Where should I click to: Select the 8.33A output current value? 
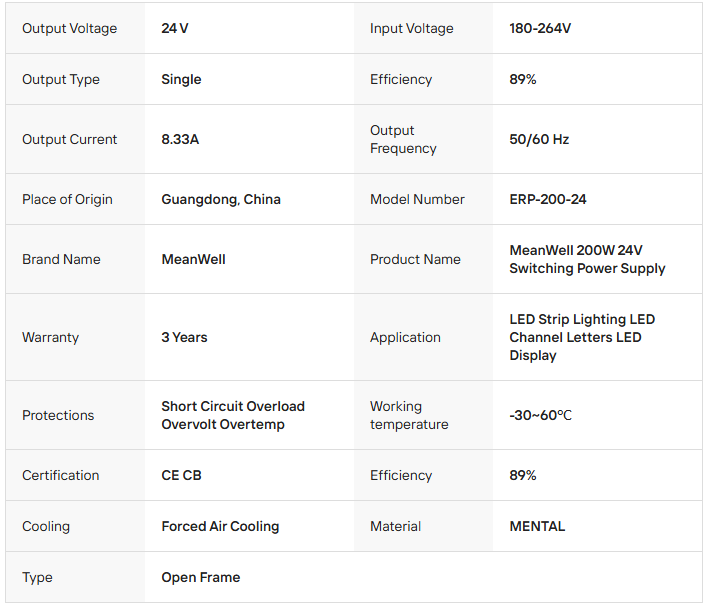180,139
